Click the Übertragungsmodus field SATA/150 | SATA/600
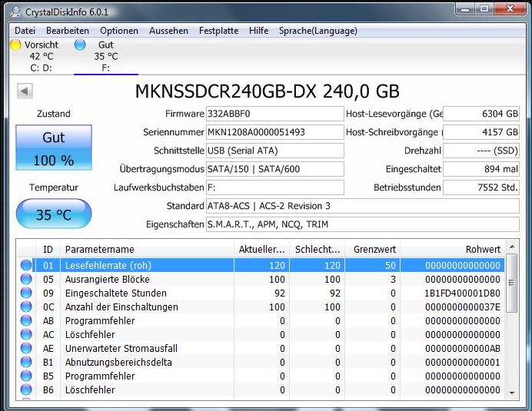 [x=274, y=169]
